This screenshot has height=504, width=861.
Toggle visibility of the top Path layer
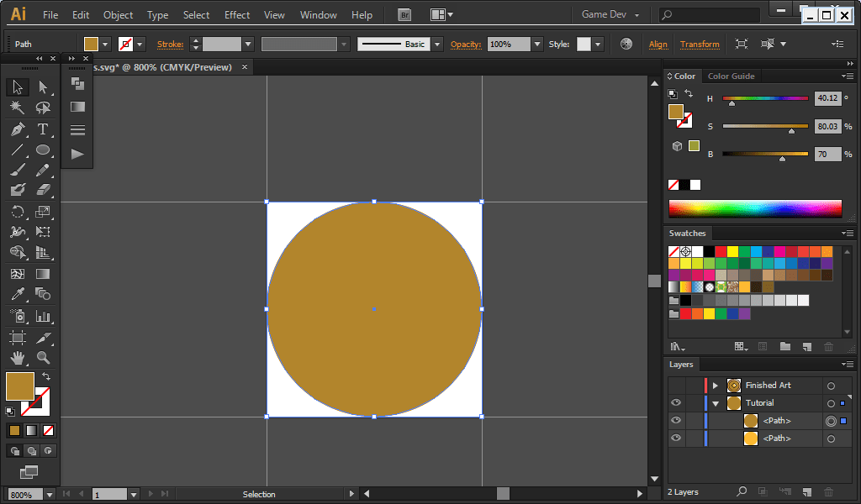click(676, 420)
